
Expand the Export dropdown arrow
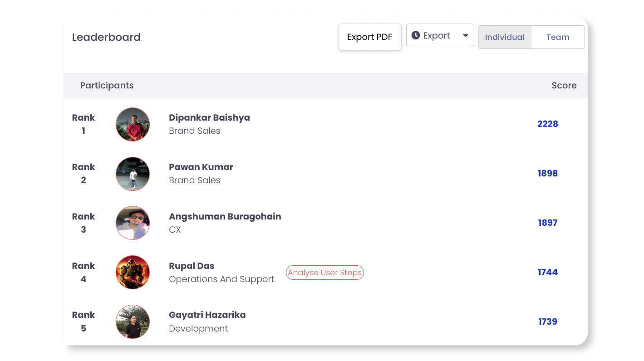(x=465, y=36)
